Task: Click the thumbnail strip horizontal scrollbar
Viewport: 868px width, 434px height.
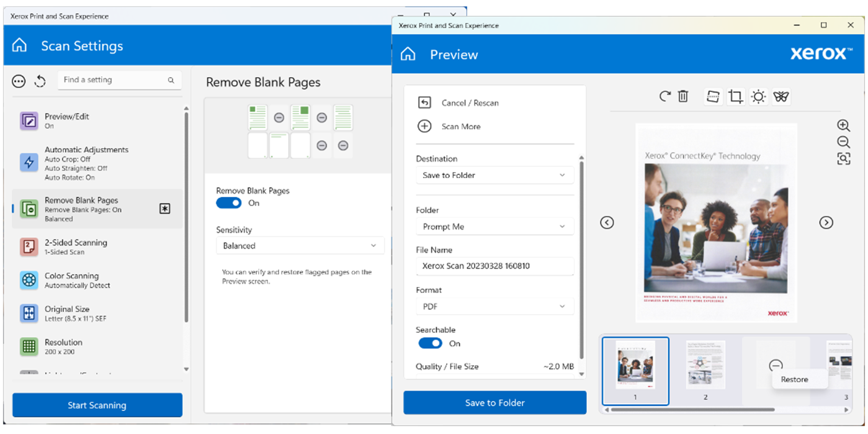Action: pos(694,410)
